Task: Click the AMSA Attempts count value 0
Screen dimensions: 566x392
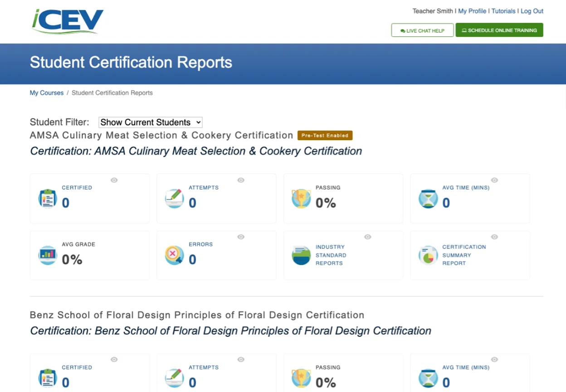Action: (192, 203)
